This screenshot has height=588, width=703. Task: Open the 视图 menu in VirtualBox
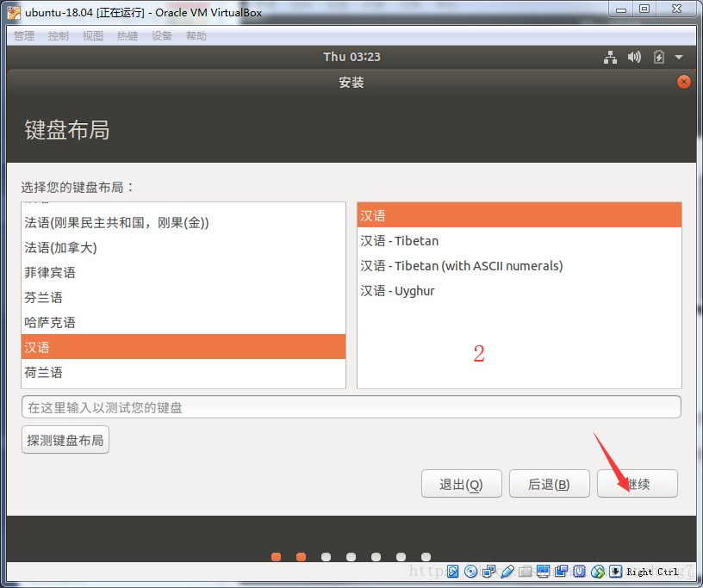(x=93, y=36)
